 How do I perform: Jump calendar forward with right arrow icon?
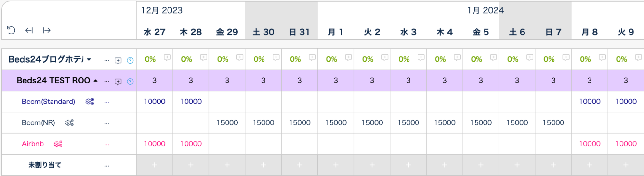point(47,30)
